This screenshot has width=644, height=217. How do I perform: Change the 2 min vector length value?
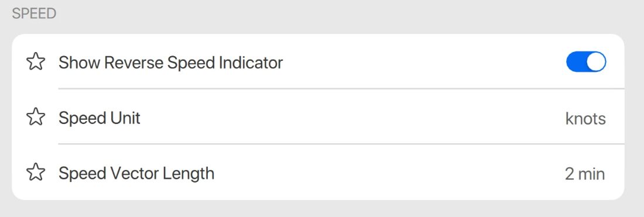coord(585,174)
